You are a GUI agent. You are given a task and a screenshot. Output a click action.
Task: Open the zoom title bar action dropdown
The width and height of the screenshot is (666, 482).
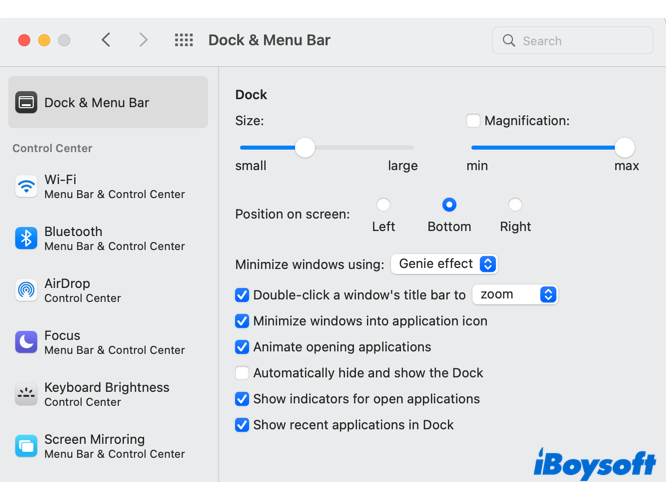(514, 295)
